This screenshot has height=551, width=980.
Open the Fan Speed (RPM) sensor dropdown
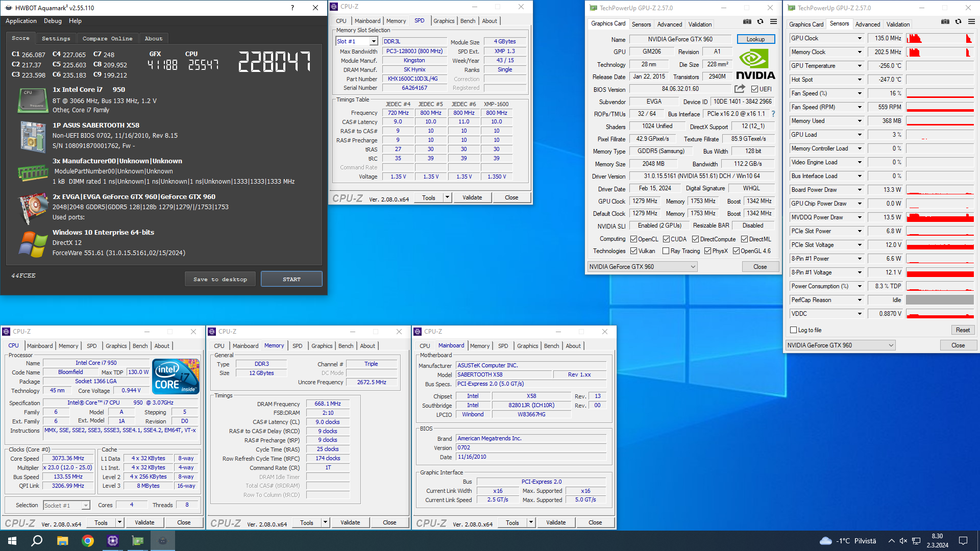860,107
